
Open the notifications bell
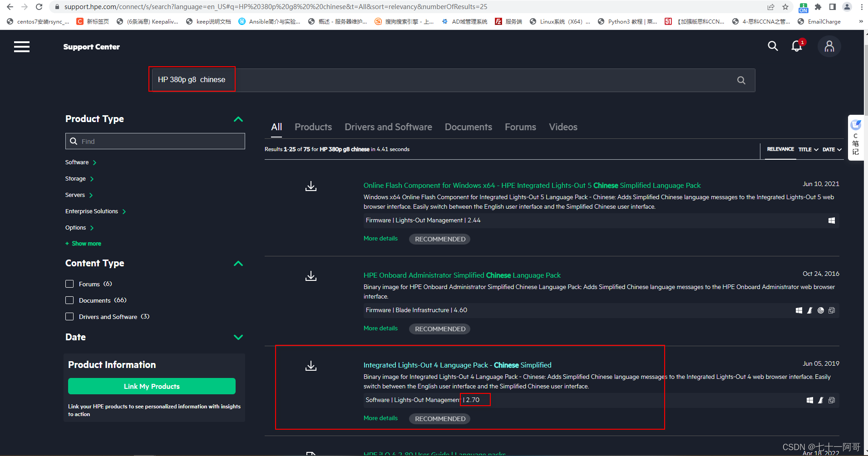797,46
